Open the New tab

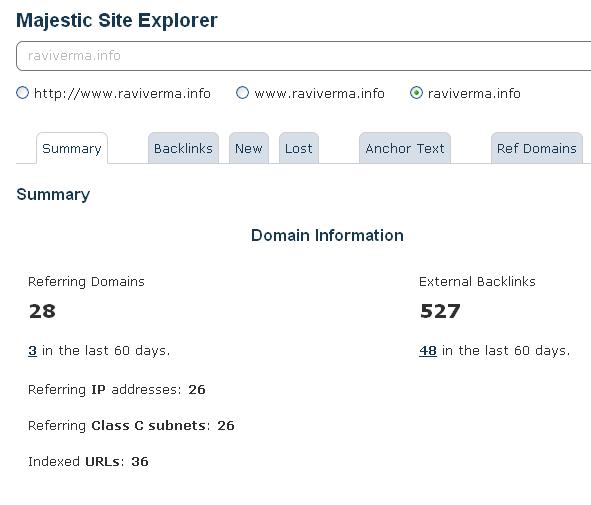click(x=249, y=148)
